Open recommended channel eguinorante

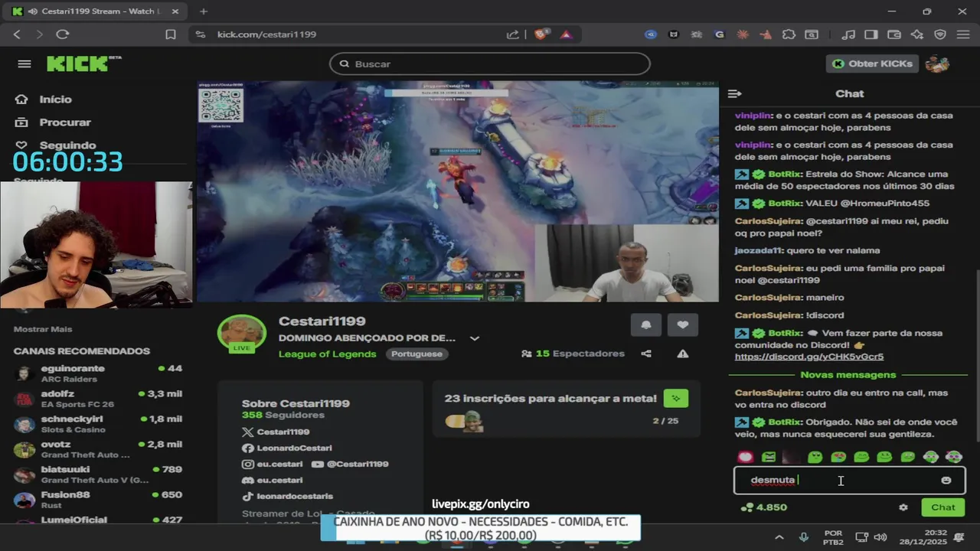coord(98,373)
